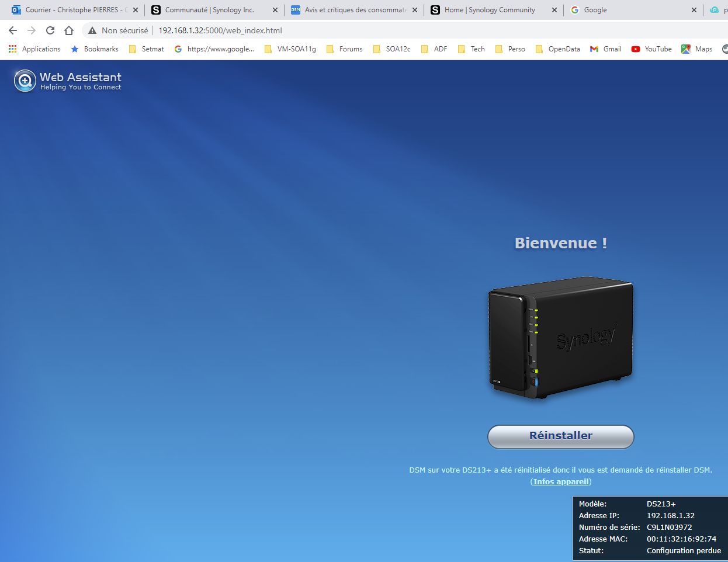The width and height of the screenshot is (728, 562).
Task: Close the Home | Synology Community tab
Action: point(554,10)
